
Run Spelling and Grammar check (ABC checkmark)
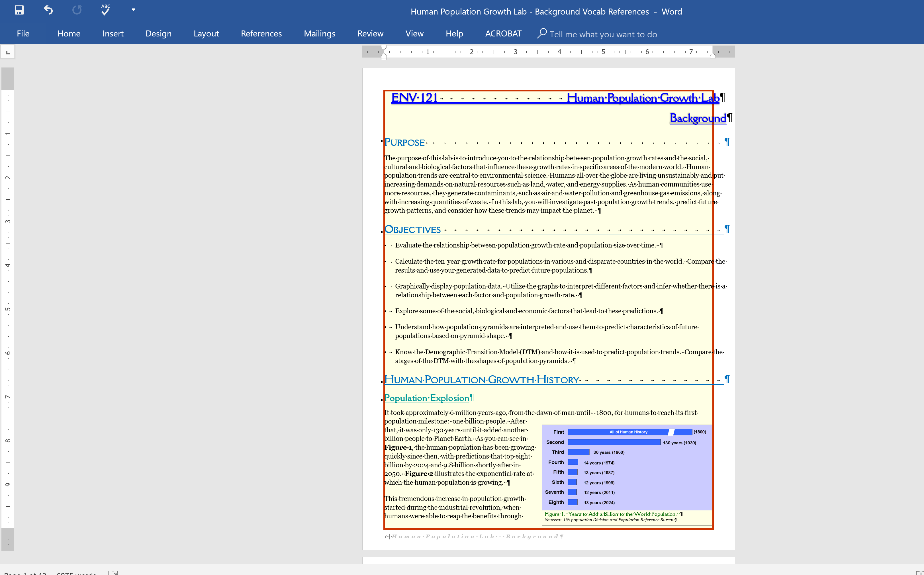(105, 10)
